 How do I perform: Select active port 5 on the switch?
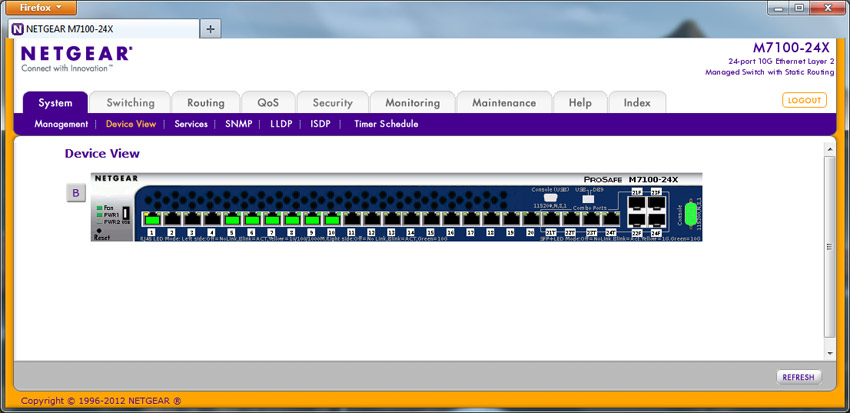point(232,219)
